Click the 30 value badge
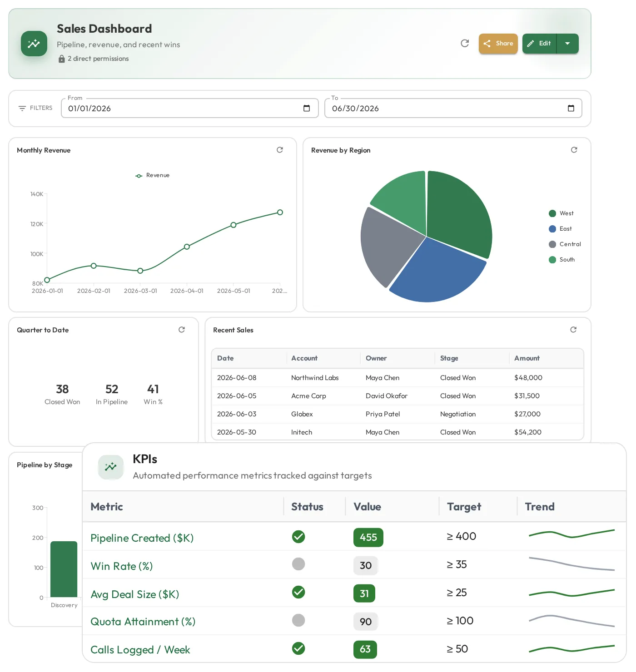This screenshot has height=672, width=636. [x=366, y=566]
